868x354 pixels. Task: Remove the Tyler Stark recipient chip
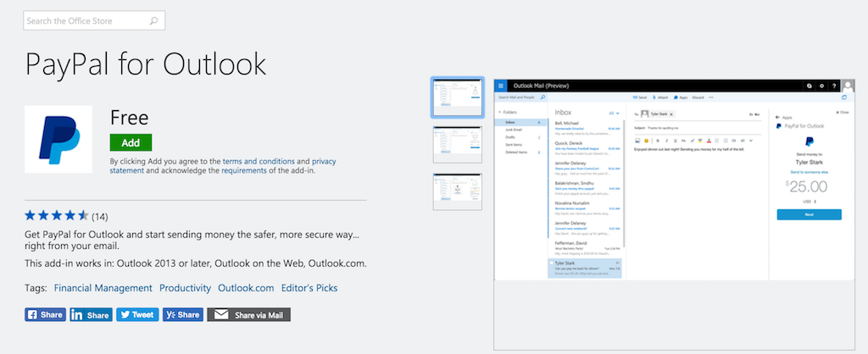671,114
